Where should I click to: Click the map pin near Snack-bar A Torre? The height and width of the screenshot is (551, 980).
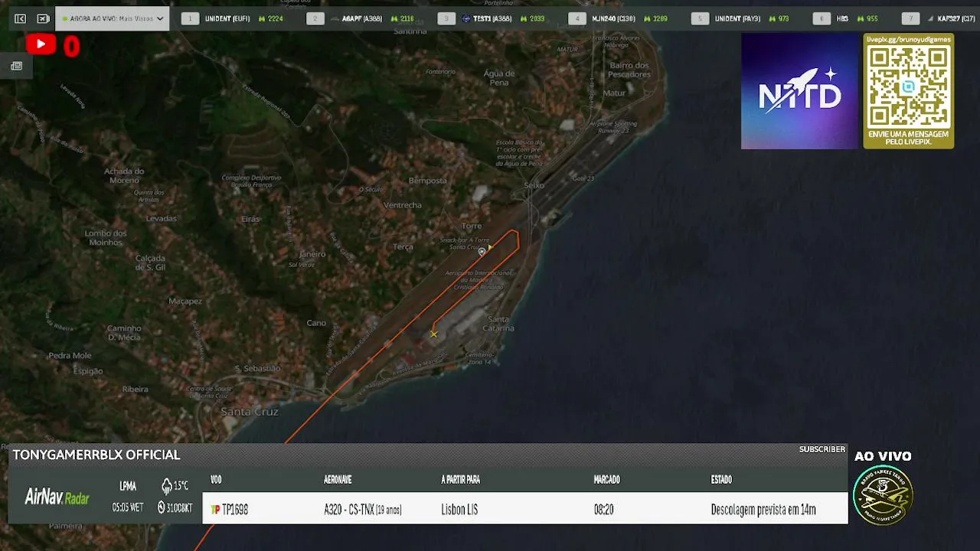[482, 251]
